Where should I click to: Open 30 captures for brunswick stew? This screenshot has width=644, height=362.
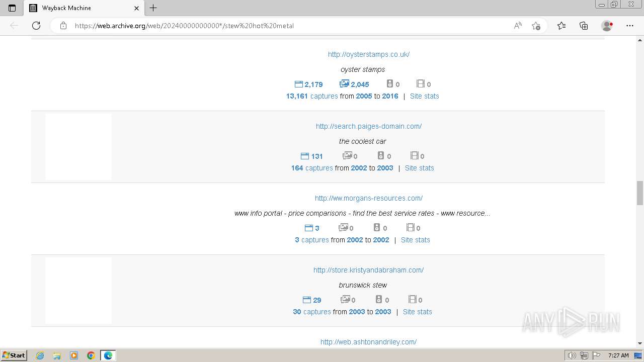coord(312,312)
